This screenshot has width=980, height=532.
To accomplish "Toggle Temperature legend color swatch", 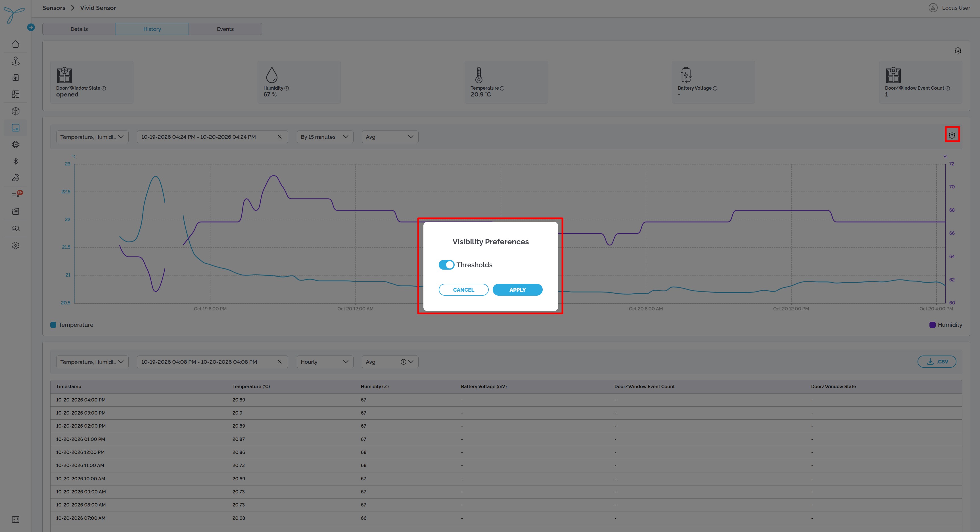I will (x=53, y=325).
